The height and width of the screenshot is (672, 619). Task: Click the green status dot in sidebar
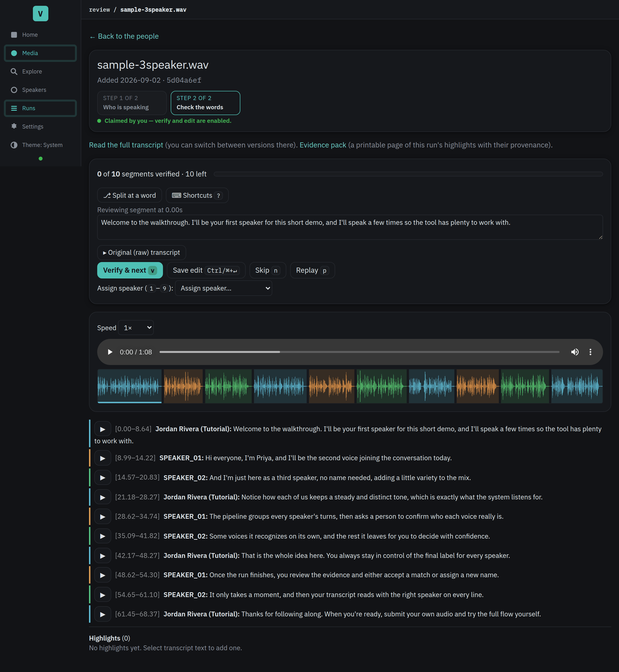tap(41, 159)
